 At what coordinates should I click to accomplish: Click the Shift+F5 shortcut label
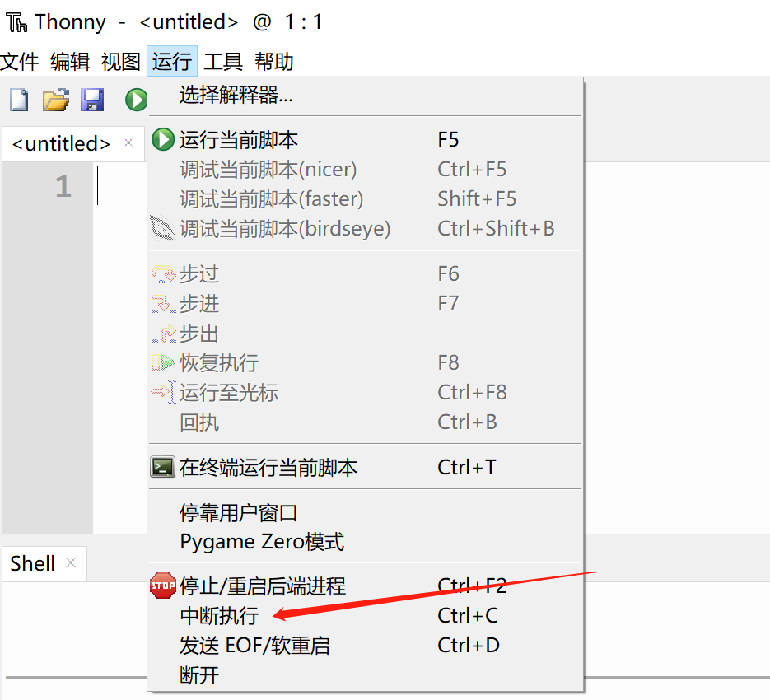coord(478,199)
